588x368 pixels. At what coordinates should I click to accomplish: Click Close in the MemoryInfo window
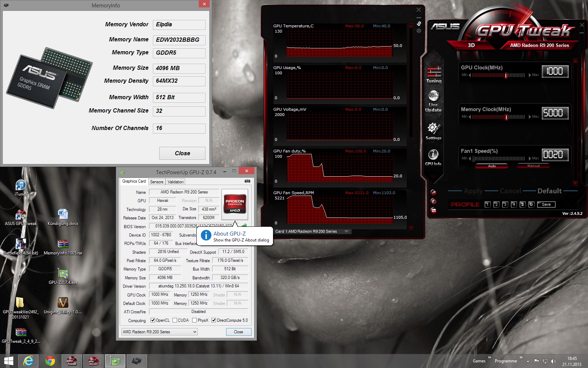click(182, 154)
